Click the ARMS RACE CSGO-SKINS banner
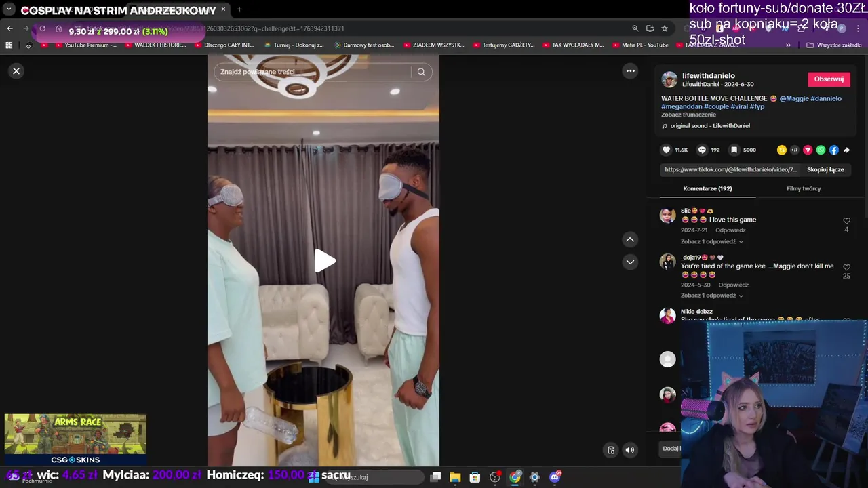This screenshot has height=488, width=868. (x=75, y=440)
